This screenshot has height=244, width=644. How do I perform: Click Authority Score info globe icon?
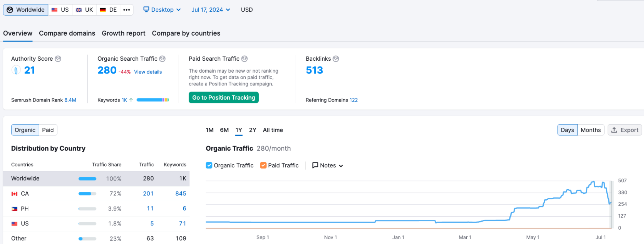coord(58,59)
